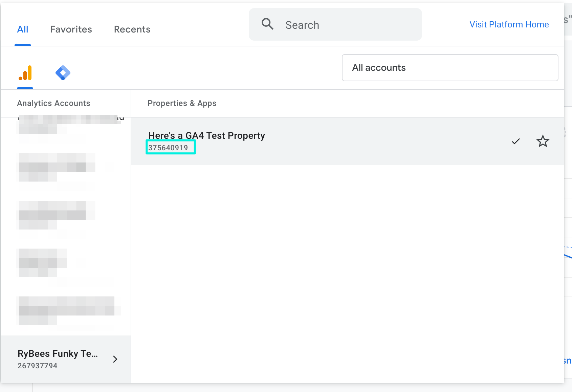Choose Here's a GA4 Test Property
This screenshot has height=392, width=572.
point(206,135)
